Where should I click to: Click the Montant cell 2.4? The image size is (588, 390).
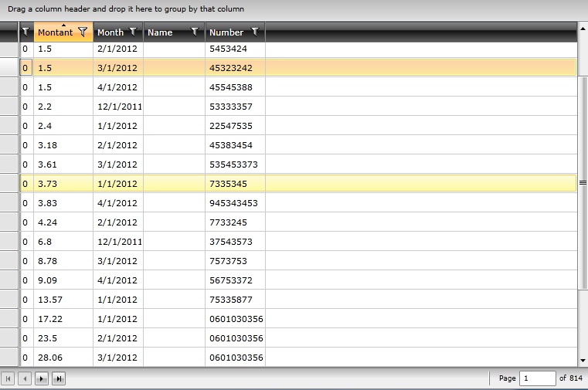tap(63, 126)
